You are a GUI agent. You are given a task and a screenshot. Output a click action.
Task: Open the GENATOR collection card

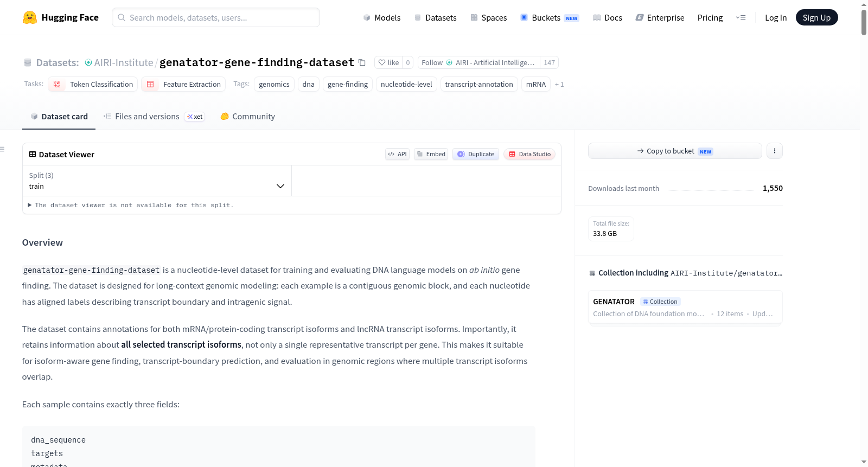point(685,307)
